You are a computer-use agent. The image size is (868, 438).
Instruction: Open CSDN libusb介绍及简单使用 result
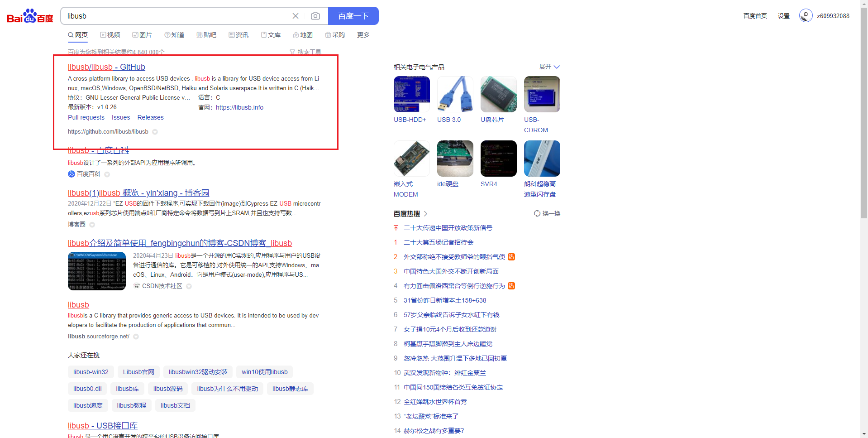(x=180, y=243)
